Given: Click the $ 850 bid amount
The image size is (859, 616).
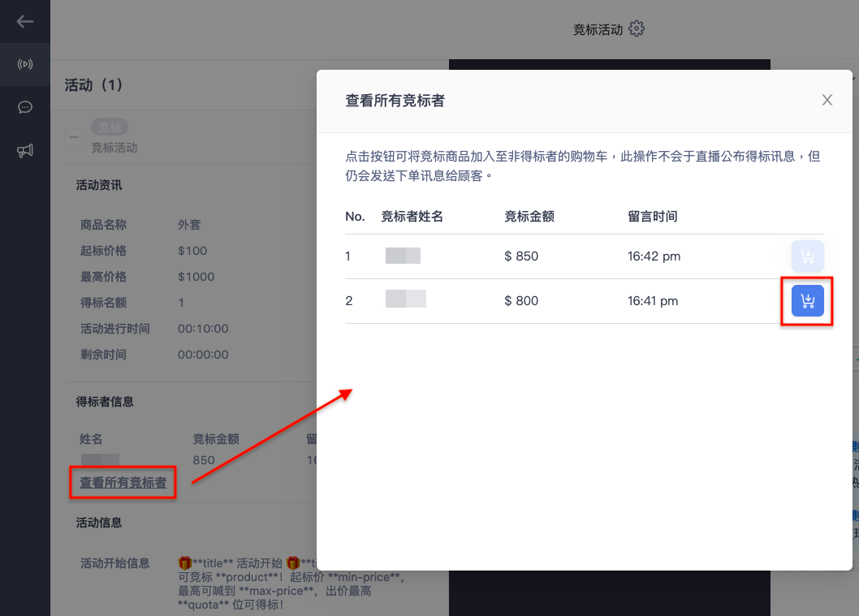Looking at the screenshot, I should click(521, 256).
